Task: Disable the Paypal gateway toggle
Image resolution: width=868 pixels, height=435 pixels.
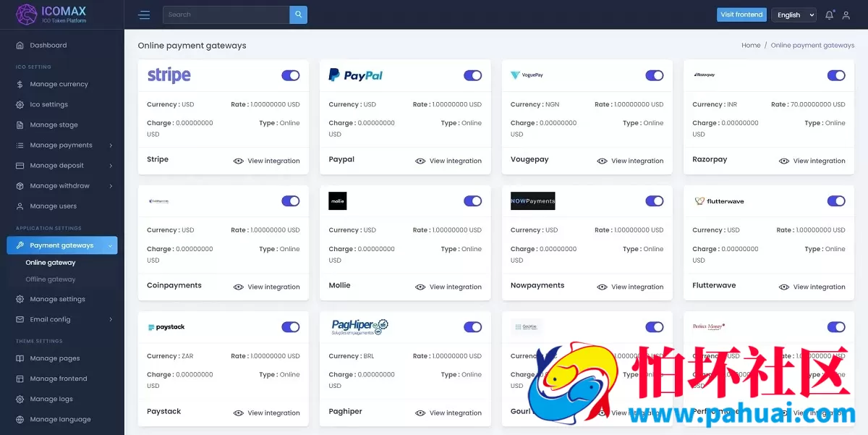Action: pyautogui.click(x=473, y=75)
